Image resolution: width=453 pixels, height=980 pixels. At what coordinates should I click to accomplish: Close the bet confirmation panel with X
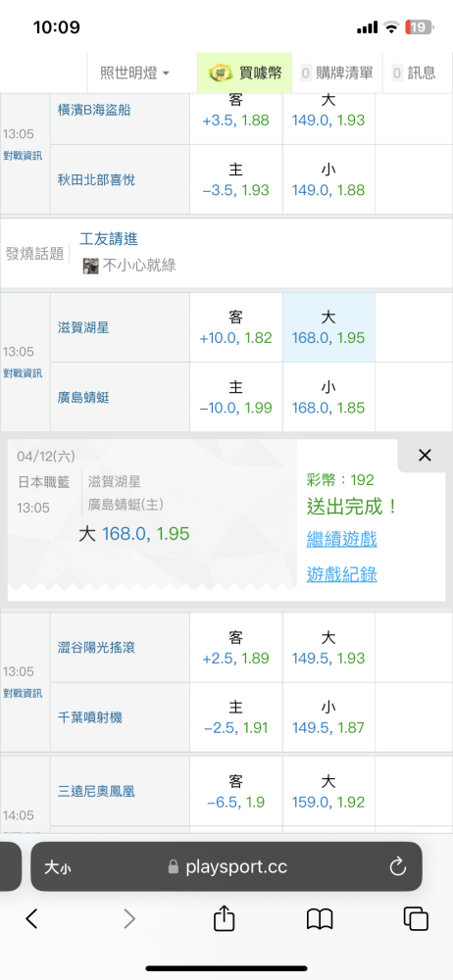pos(425,456)
